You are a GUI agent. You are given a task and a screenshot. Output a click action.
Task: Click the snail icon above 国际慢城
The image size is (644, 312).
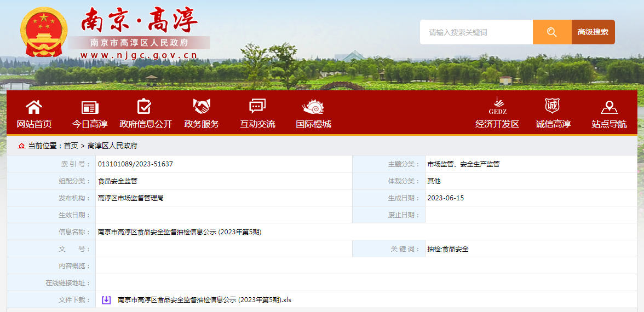pos(313,107)
